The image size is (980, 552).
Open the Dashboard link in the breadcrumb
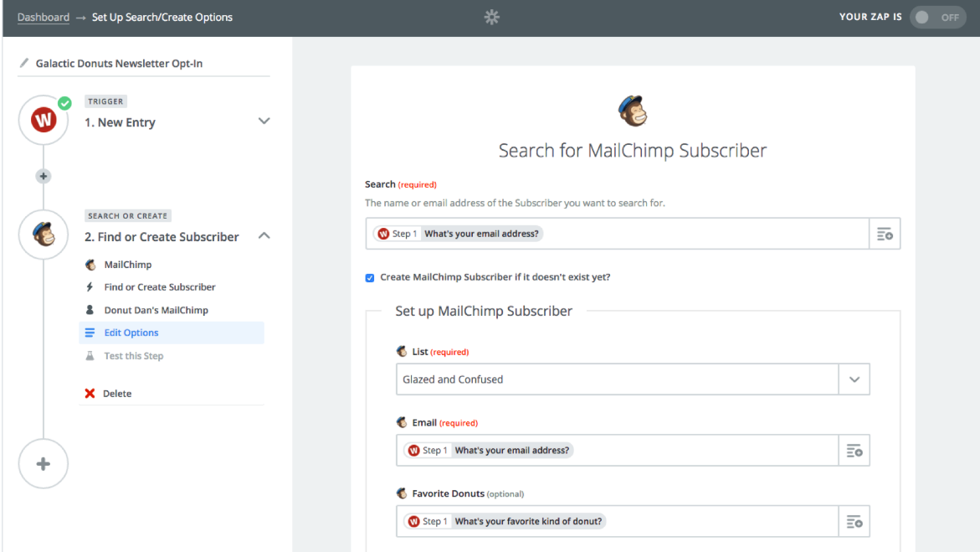(43, 17)
